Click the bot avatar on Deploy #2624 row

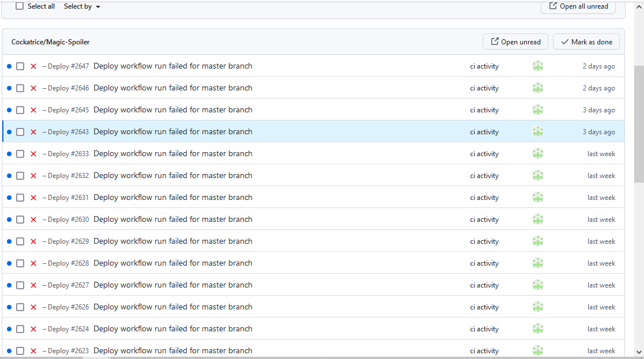click(537, 328)
